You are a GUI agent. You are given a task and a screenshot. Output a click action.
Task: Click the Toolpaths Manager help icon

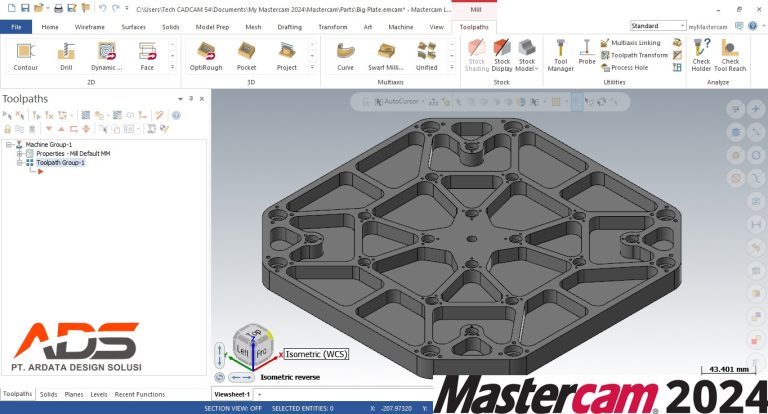coord(176,115)
